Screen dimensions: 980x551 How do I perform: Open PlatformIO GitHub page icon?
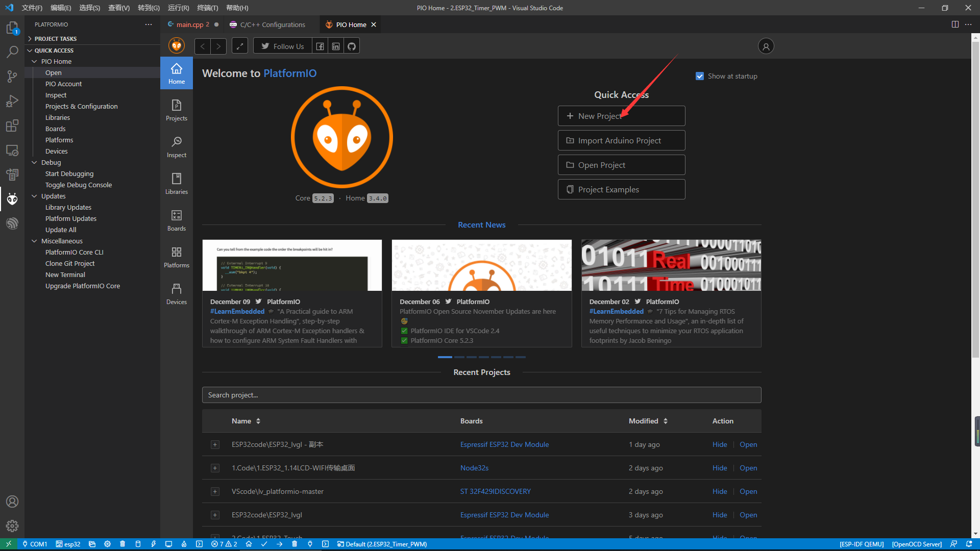pos(352,46)
